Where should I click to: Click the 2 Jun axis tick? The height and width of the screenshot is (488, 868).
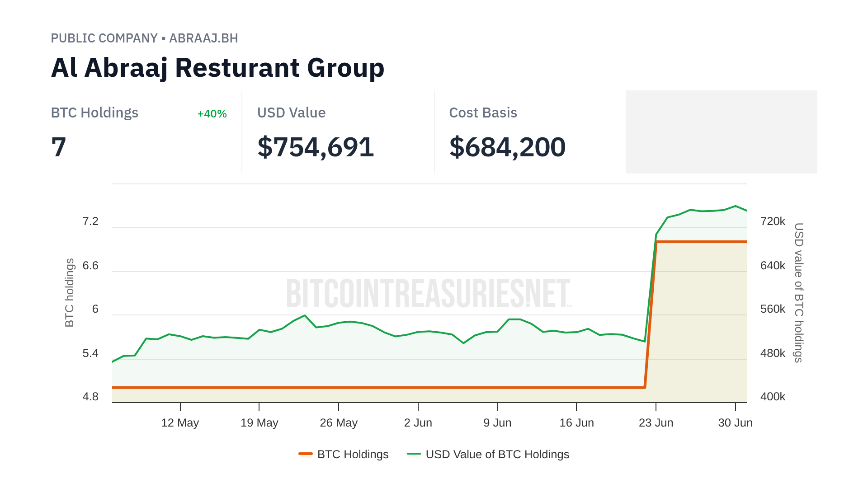[x=418, y=422]
